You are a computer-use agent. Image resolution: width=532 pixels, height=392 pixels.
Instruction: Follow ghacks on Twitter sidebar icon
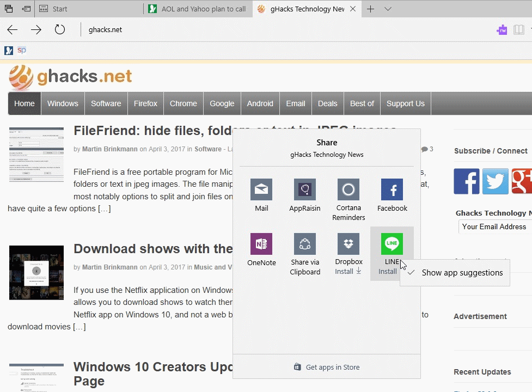(x=496, y=181)
